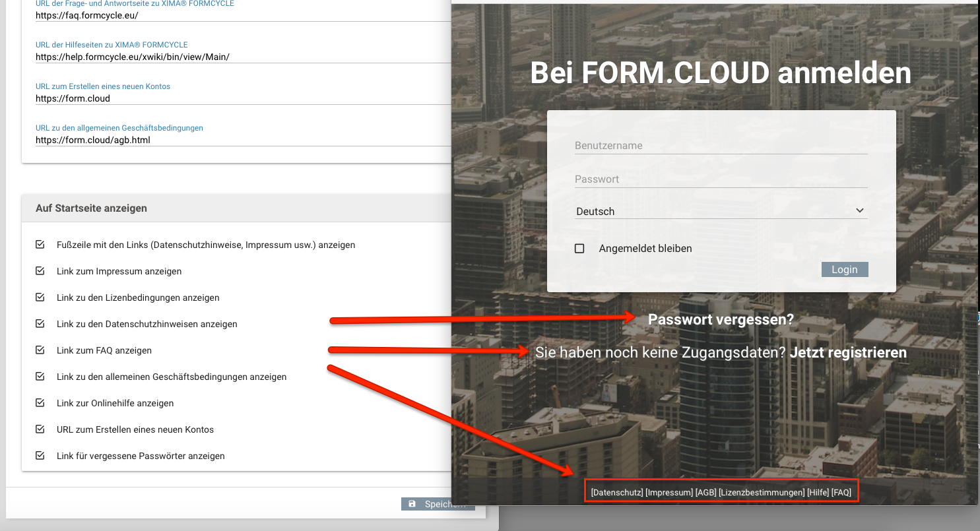The image size is (980, 531).
Task: Open the [Lizenzbestimmungen] footer link
Action: 762,493
